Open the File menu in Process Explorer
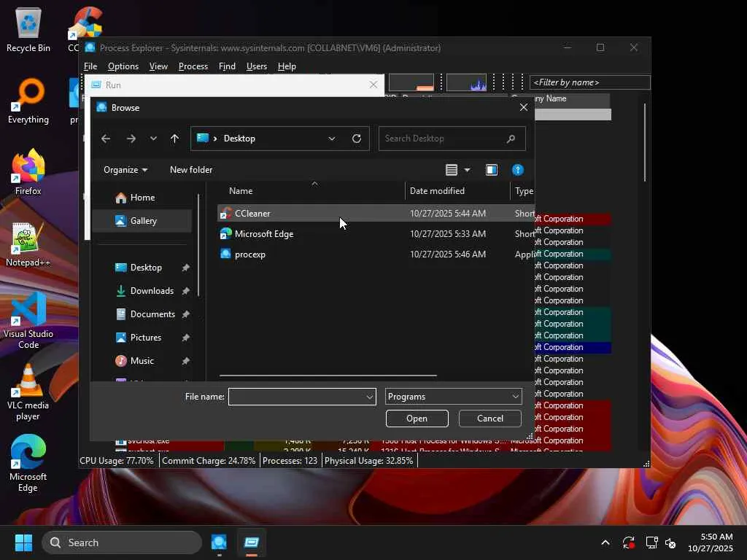 [90, 66]
